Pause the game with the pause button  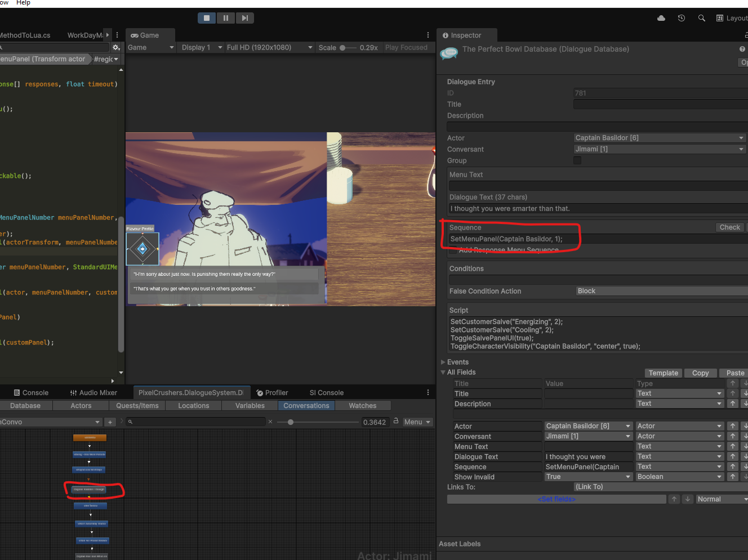[x=226, y=18]
